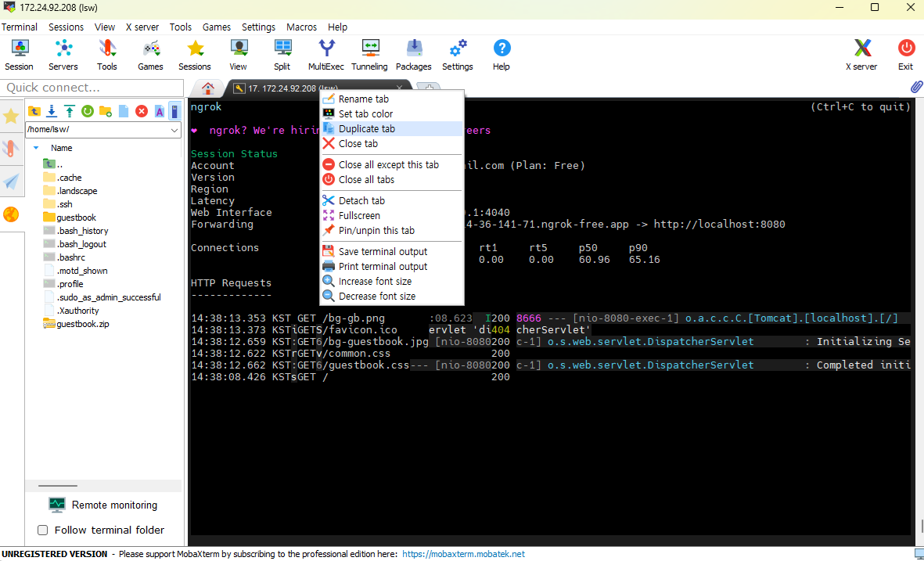Click the Packages toolbar icon
This screenshot has height=561, width=924.
pyautogui.click(x=414, y=55)
